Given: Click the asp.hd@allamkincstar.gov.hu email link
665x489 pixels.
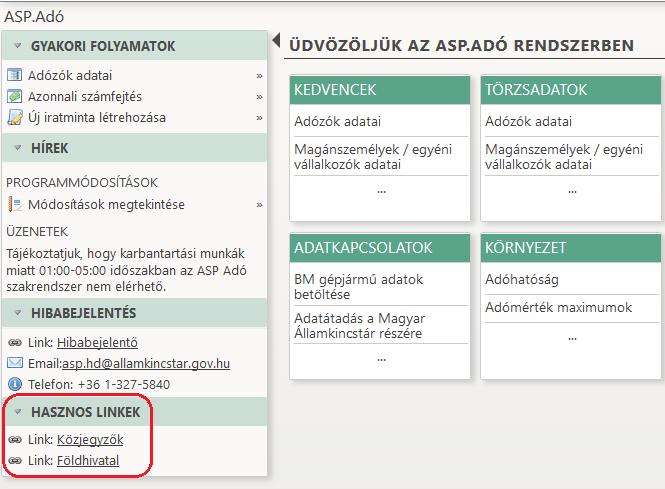Looking at the screenshot, I should pyautogui.click(x=146, y=363).
